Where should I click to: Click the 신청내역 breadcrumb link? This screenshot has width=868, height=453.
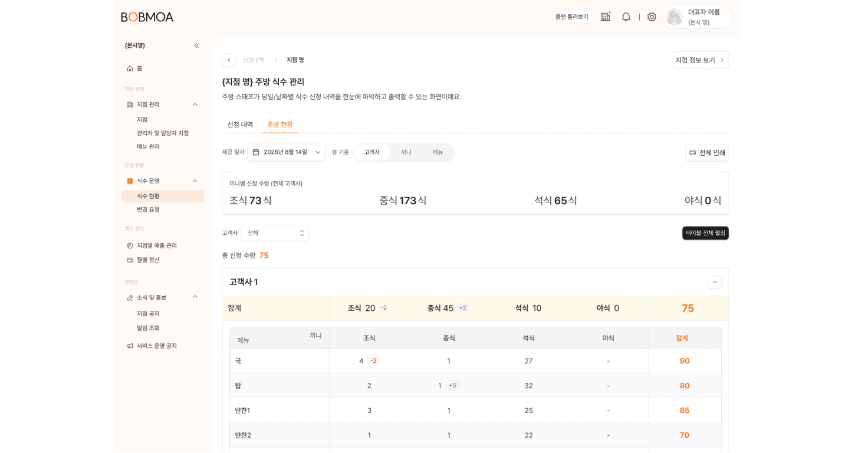coord(254,60)
